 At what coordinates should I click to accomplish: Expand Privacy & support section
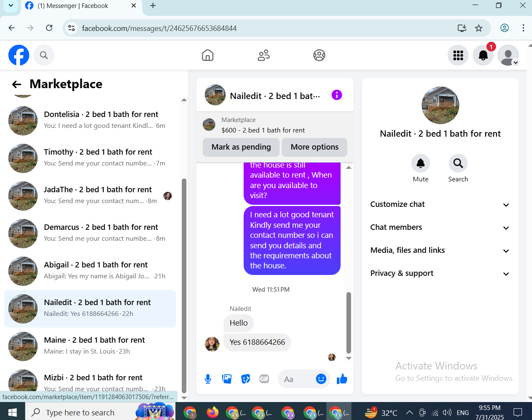[440, 273]
